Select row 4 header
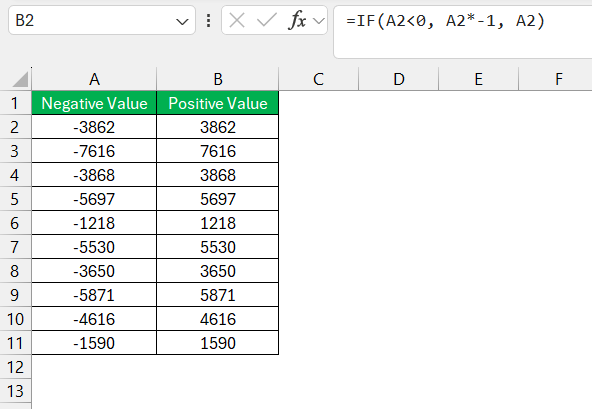592x409 pixels. pos(15,175)
